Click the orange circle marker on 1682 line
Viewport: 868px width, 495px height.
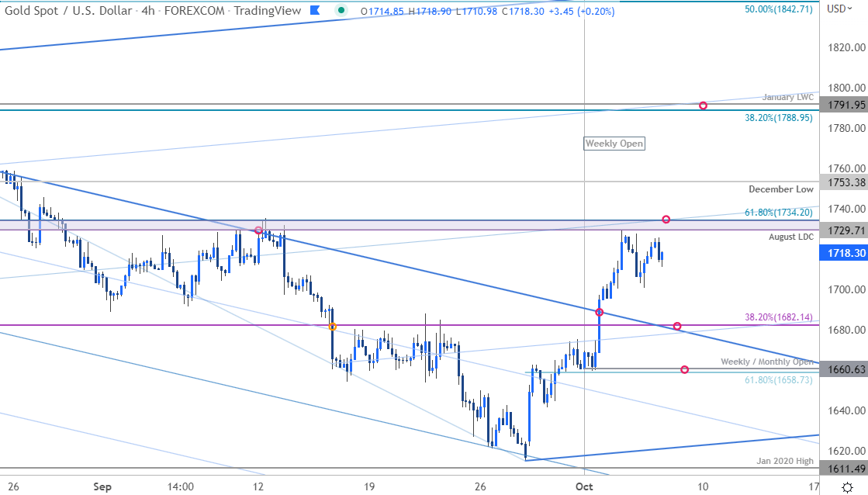[333, 327]
